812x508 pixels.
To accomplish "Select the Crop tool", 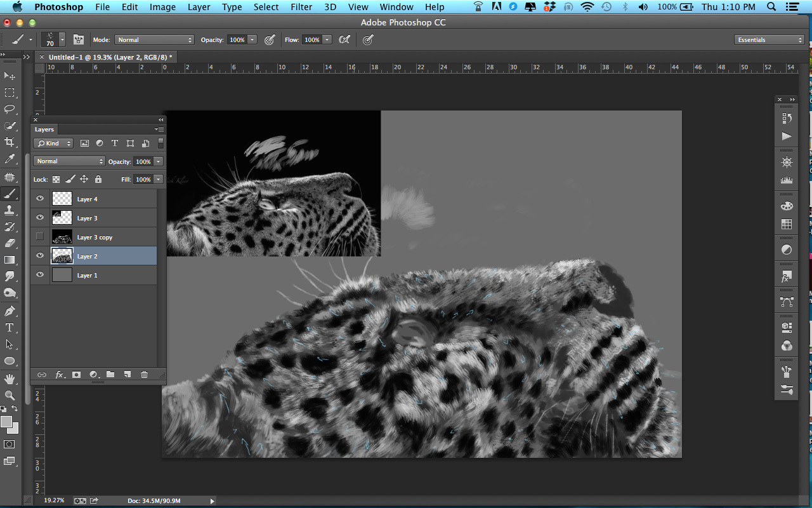I will [x=10, y=142].
